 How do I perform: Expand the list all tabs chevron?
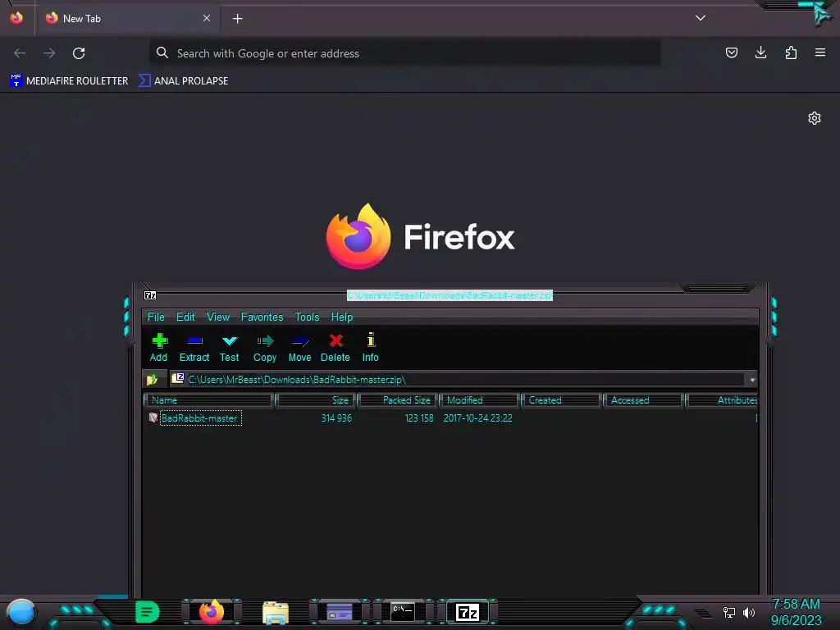click(701, 18)
